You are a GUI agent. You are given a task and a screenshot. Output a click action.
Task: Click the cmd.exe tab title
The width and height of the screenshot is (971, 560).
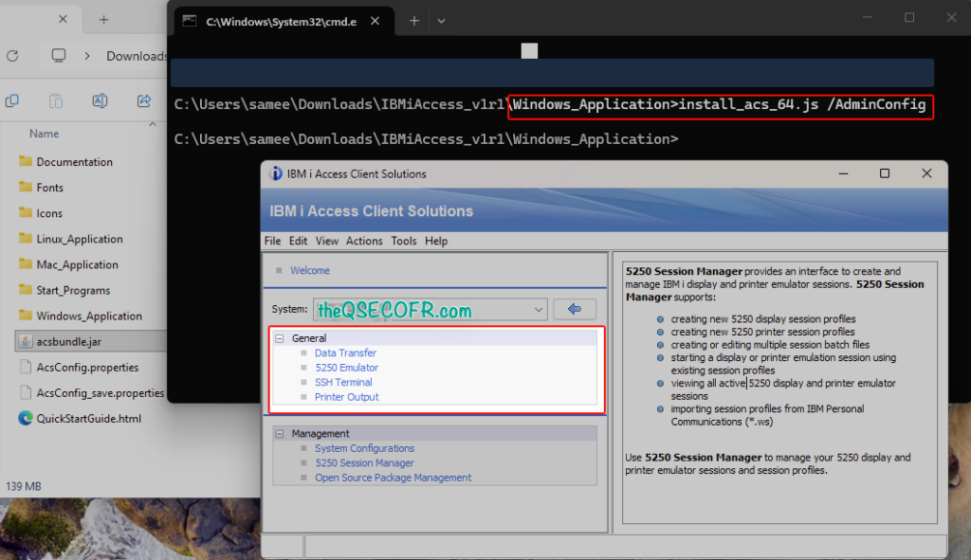pos(281,22)
